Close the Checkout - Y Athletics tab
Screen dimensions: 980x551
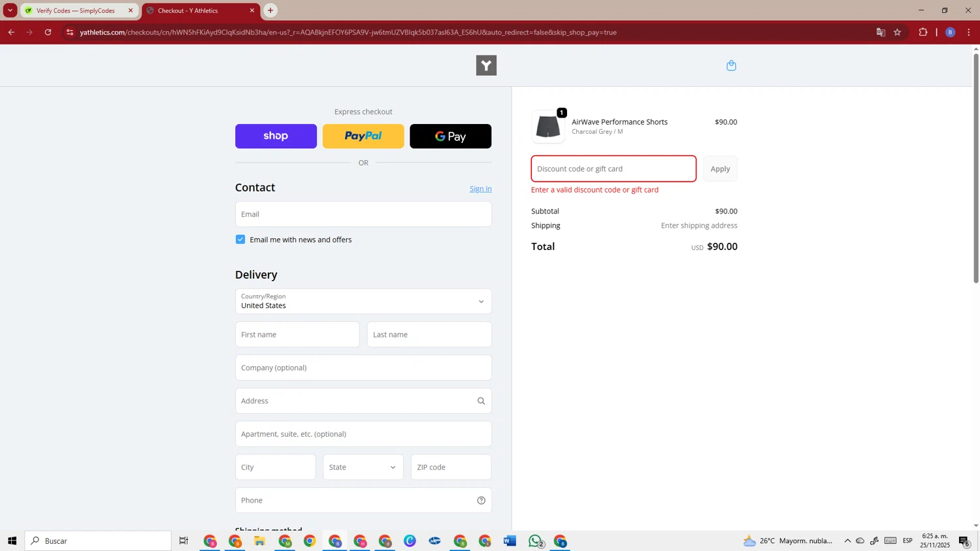coord(252,10)
